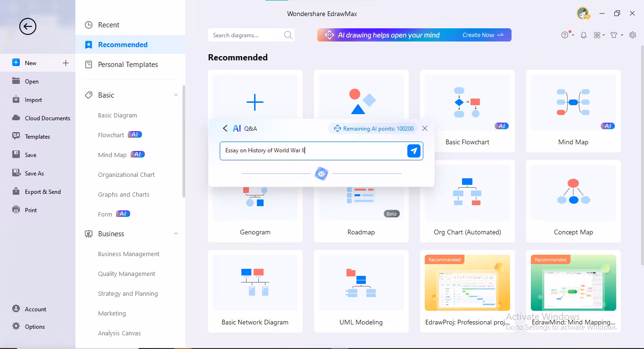Open the user avatar profile menu

[x=583, y=14]
